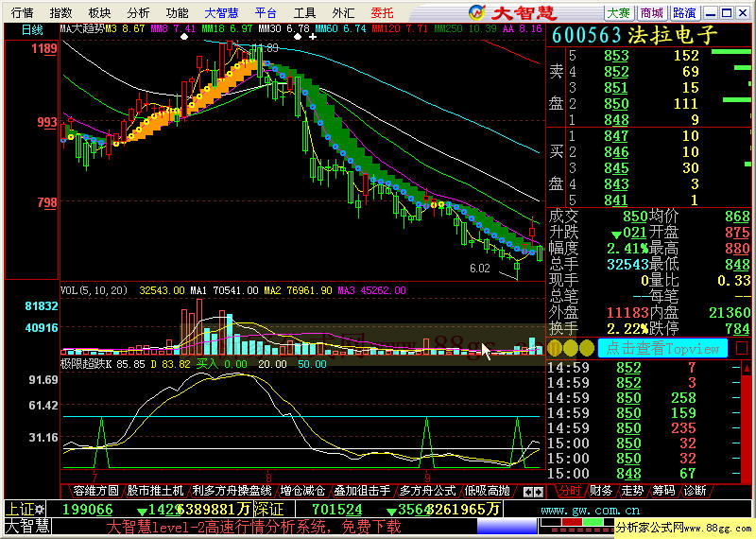Image resolution: width=756 pixels, height=539 pixels.
Task: Open the 外汇 menu
Action: click(x=343, y=12)
